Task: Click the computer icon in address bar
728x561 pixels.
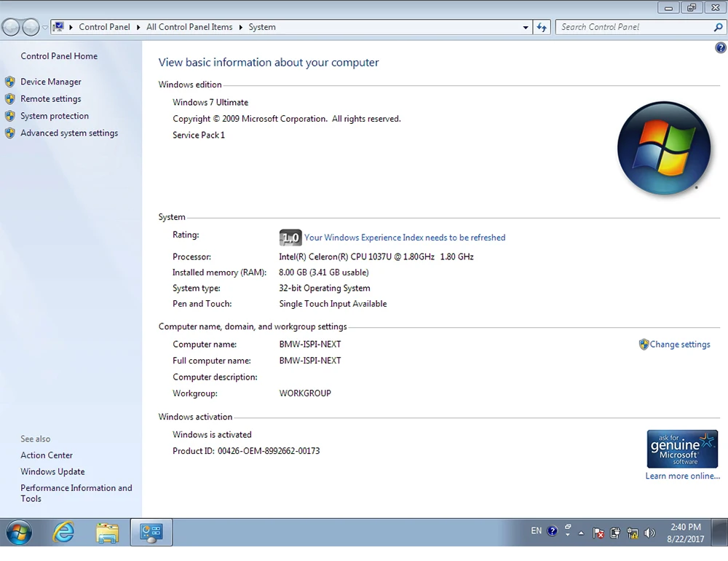Action: tap(58, 27)
